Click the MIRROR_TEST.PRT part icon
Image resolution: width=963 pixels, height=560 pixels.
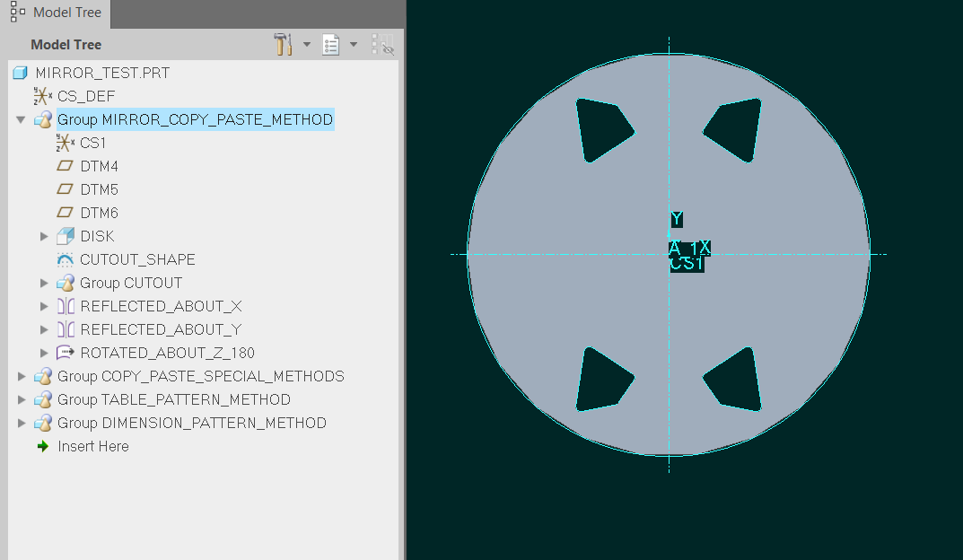pos(20,73)
